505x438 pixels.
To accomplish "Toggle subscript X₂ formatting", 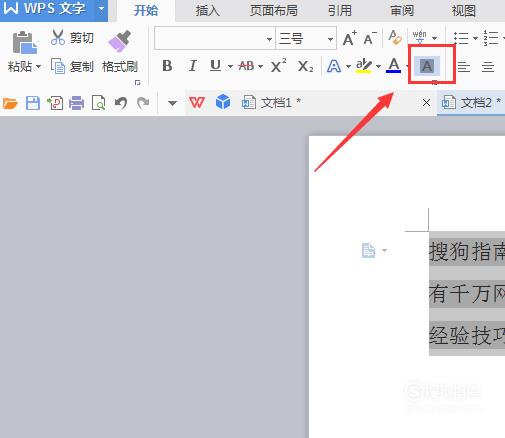I will click(x=305, y=66).
